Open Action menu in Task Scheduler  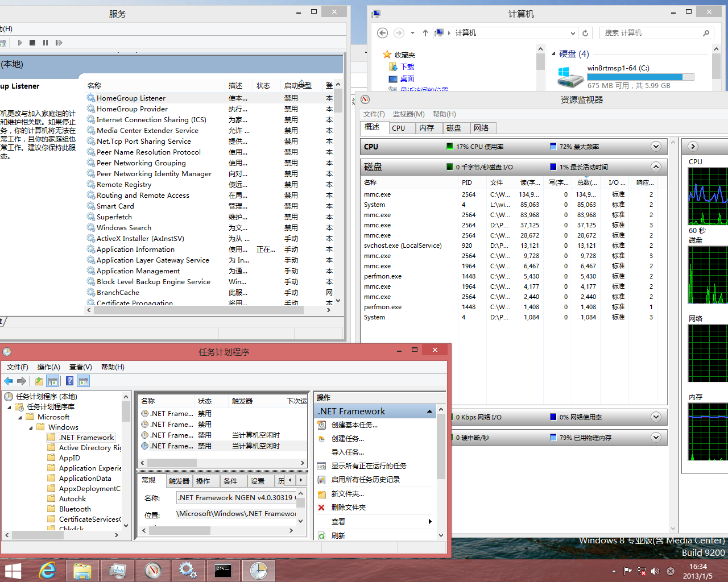[x=49, y=367]
